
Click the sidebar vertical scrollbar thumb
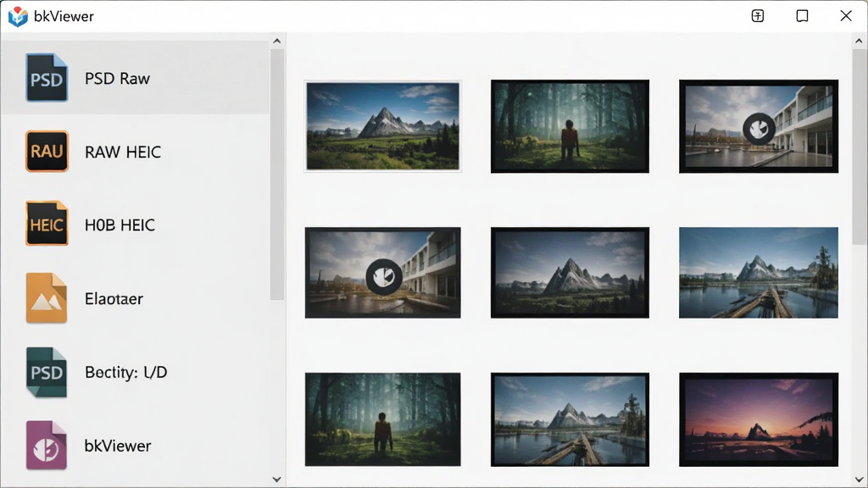[x=277, y=175]
